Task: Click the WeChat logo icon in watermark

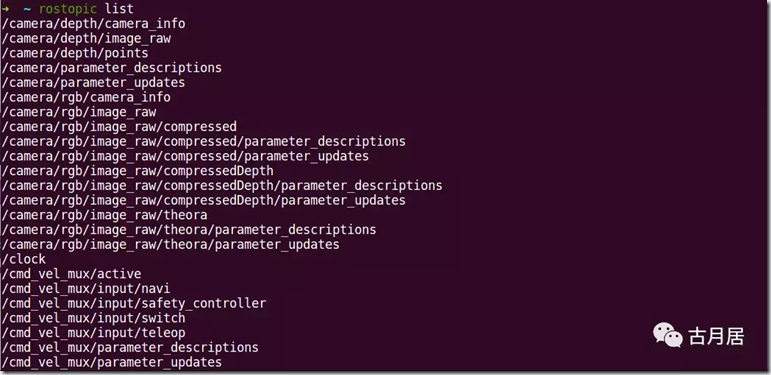Action: (x=668, y=335)
